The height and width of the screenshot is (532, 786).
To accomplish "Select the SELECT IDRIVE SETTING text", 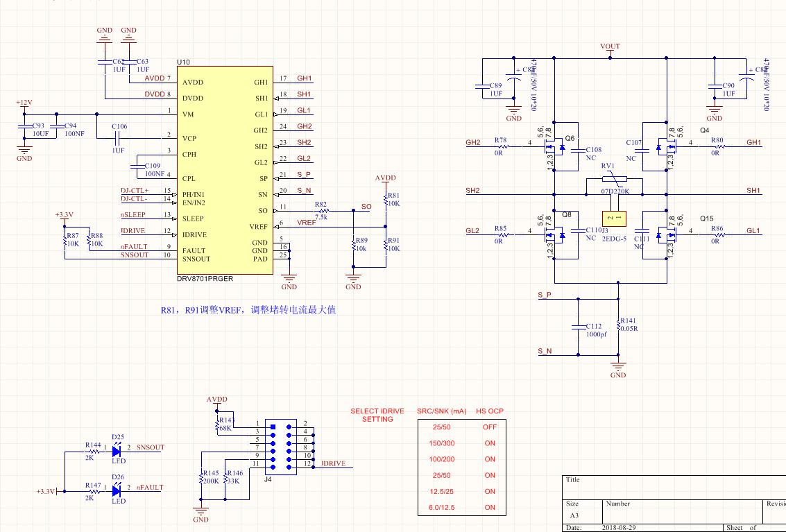I will [377, 415].
